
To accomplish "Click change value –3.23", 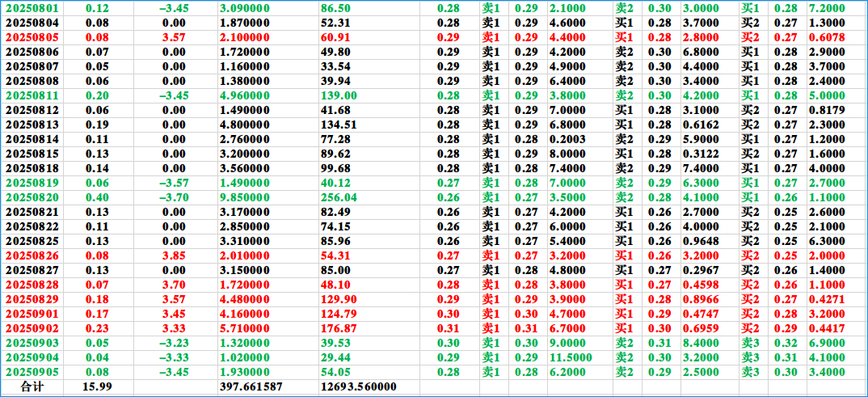I will pyautogui.click(x=174, y=342).
